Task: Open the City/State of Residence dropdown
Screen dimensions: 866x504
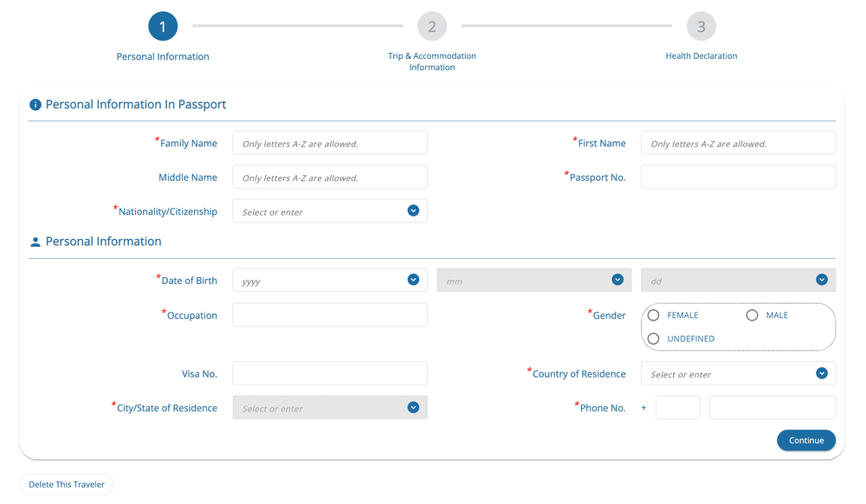Action: point(330,407)
